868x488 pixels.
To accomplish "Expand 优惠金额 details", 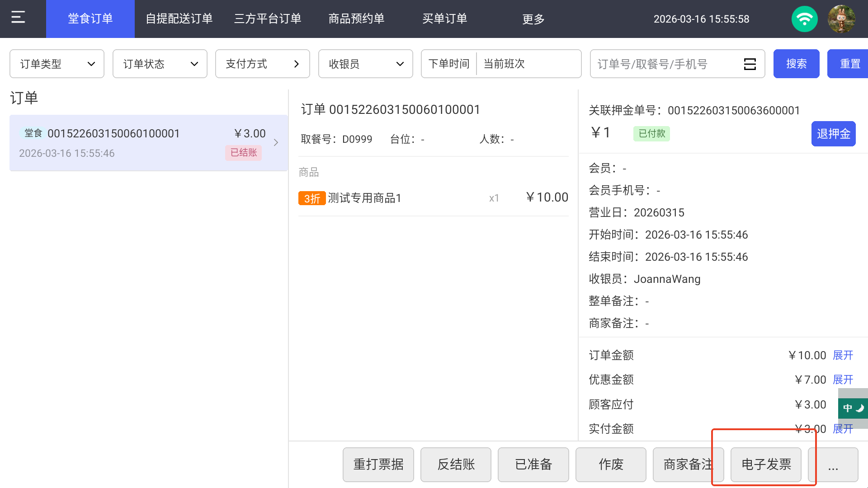I will pos(843,380).
